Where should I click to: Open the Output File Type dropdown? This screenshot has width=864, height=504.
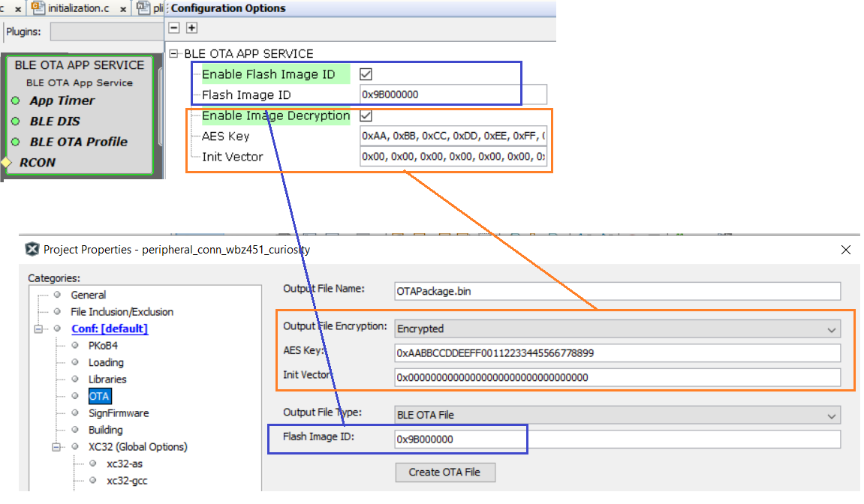coord(617,415)
